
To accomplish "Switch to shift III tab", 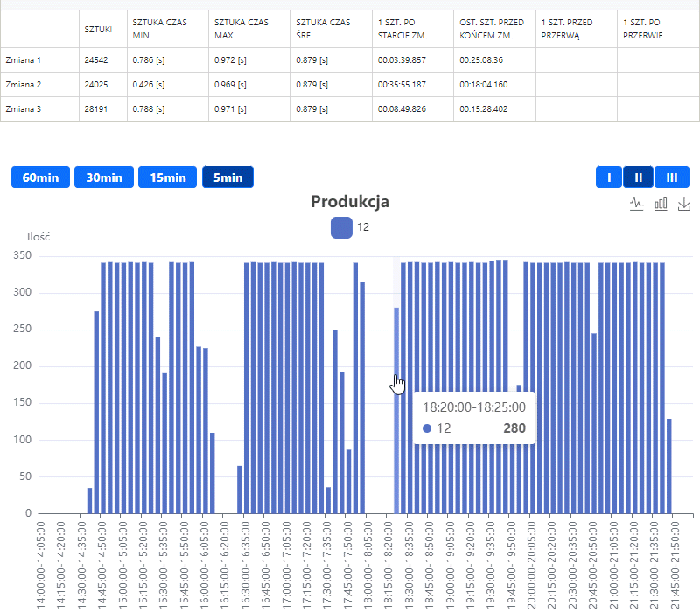I will pos(671,177).
